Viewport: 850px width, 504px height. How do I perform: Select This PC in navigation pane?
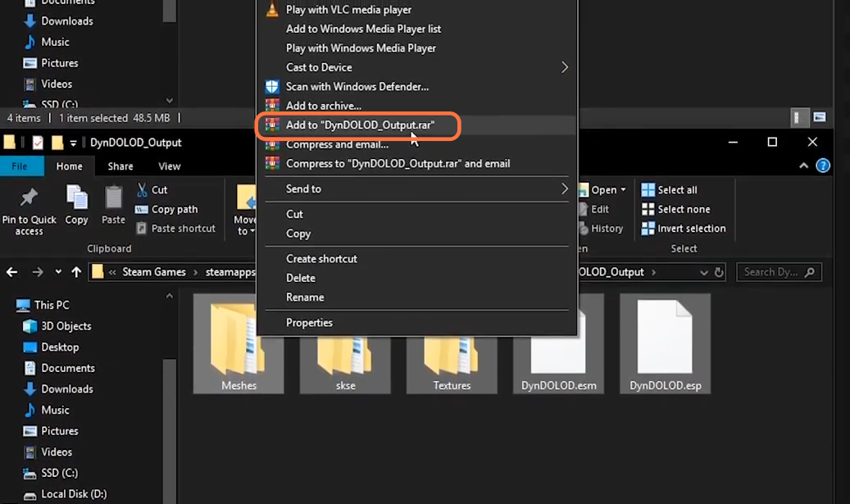click(x=43, y=305)
